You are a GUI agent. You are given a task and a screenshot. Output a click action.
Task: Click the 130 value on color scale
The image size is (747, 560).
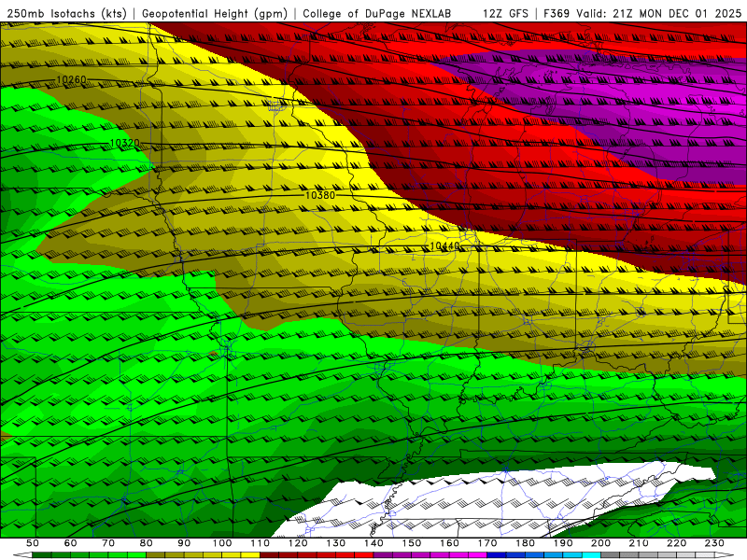[x=336, y=543]
